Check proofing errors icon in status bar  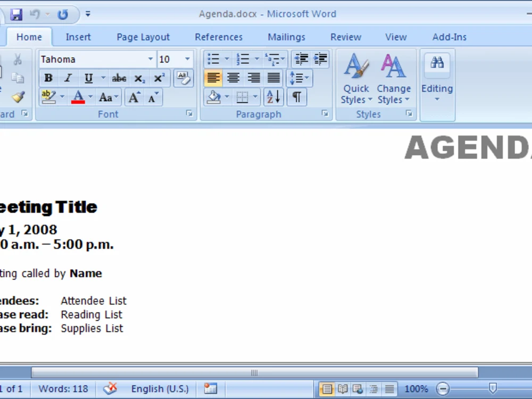tap(110, 389)
